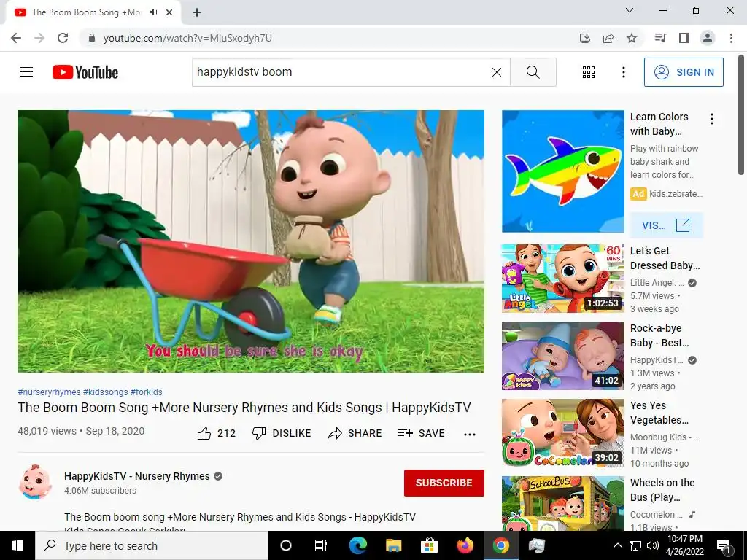The height and width of the screenshot is (560, 747).
Task: Click taskbar Type here to search box
Action: pyautogui.click(x=152, y=545)
